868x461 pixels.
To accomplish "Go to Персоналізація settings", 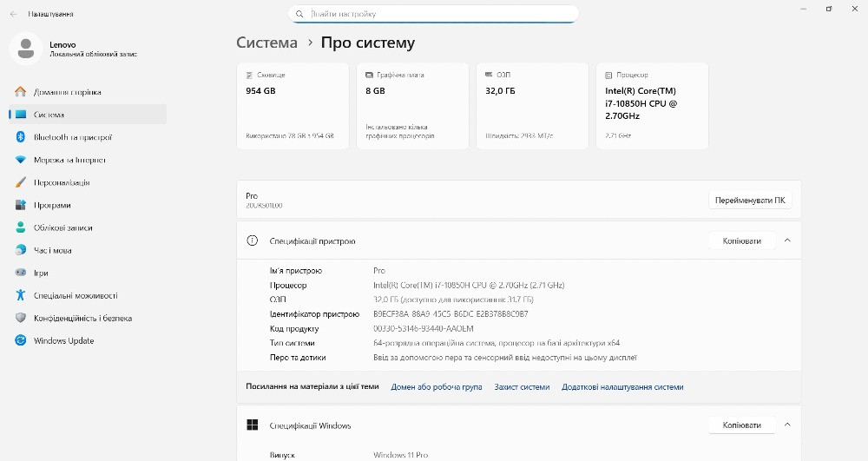I will [x=88, y=182].
